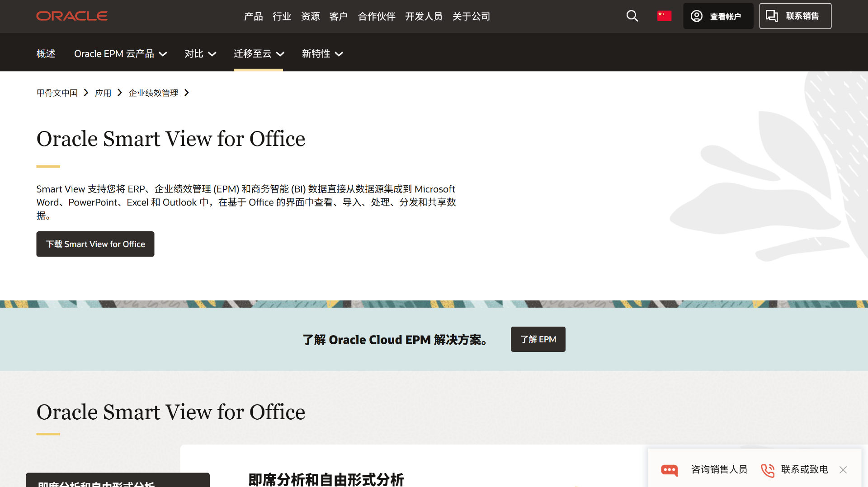Expand the 迁移至云 dropdown

click(259, 53)
